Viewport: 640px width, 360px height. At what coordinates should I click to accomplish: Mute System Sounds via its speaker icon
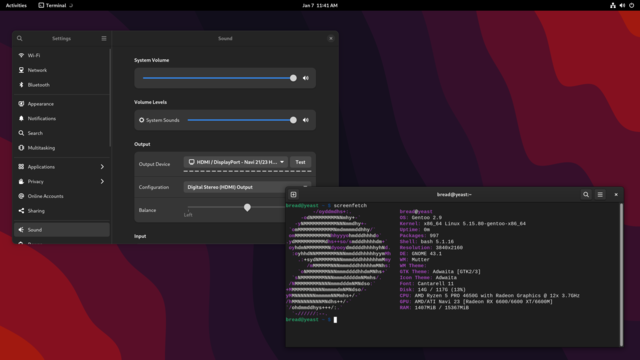(x=306, y=120)
